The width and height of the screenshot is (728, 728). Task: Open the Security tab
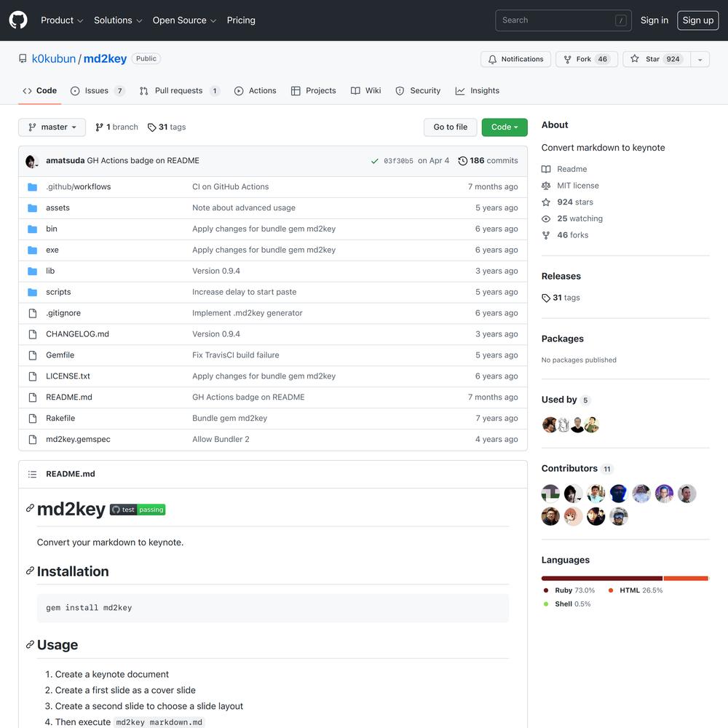point(418,91)
